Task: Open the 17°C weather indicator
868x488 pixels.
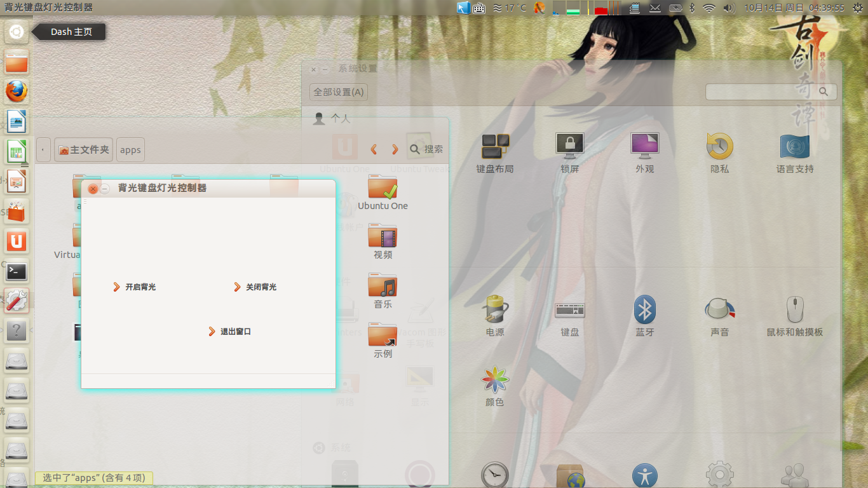Action: coord(509,8)
